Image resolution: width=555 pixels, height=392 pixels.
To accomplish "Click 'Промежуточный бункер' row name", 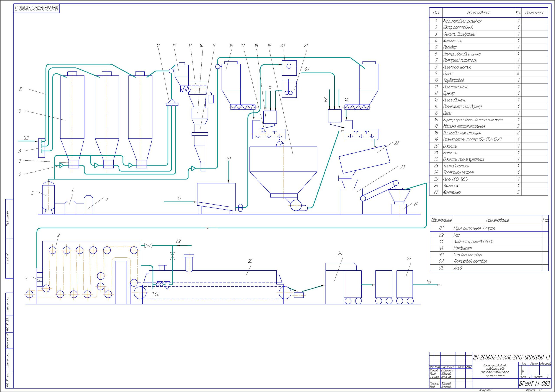I will pyautogui.click(x=462, y=107).
